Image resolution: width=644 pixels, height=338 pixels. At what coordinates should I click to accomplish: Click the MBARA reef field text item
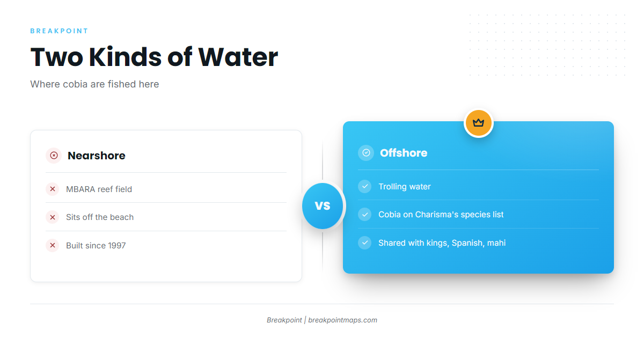(x=99, y=189)
